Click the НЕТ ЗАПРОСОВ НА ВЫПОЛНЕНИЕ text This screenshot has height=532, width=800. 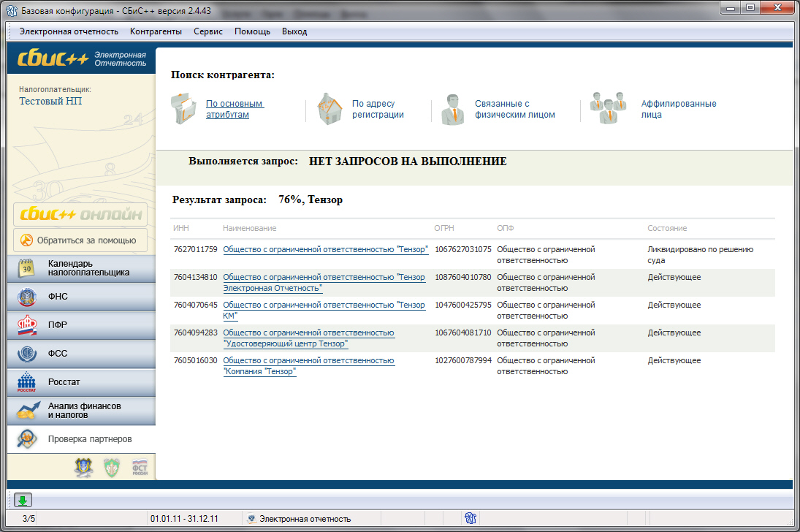(x=408, y=161)
